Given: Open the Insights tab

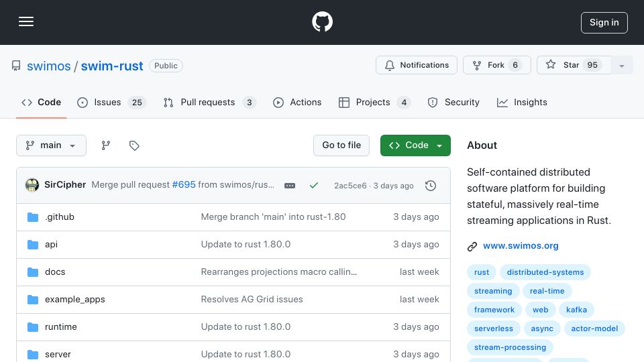Looking at the screenshot, I should click(522, 102).
